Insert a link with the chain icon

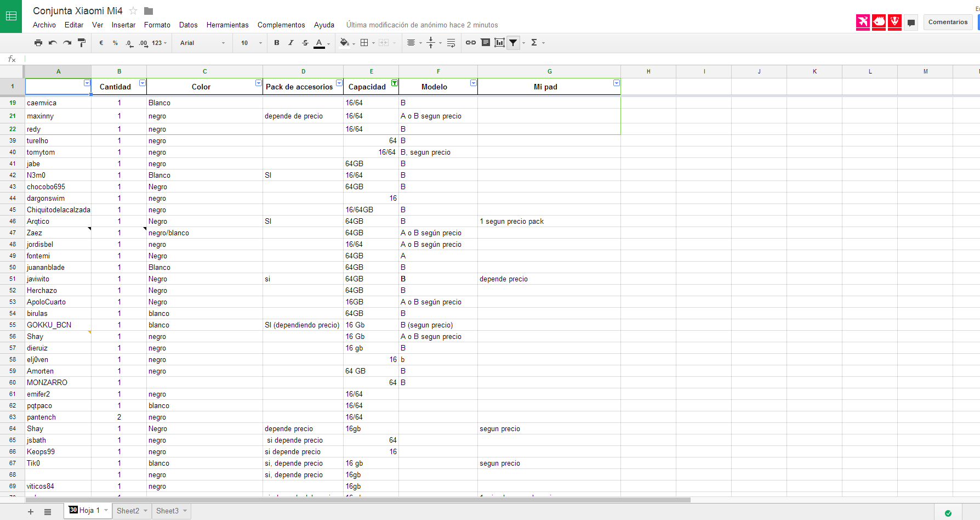pos(471,43)
